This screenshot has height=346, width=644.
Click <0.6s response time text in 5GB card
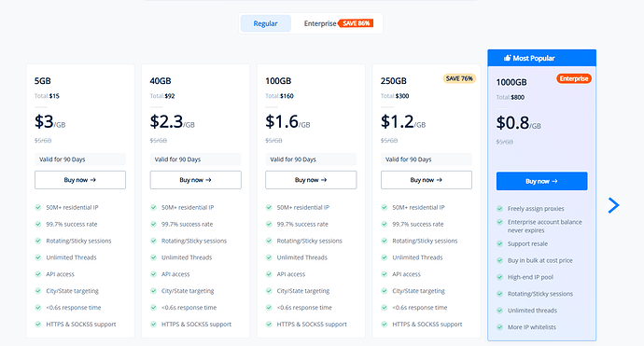click(x=74, y=308)
